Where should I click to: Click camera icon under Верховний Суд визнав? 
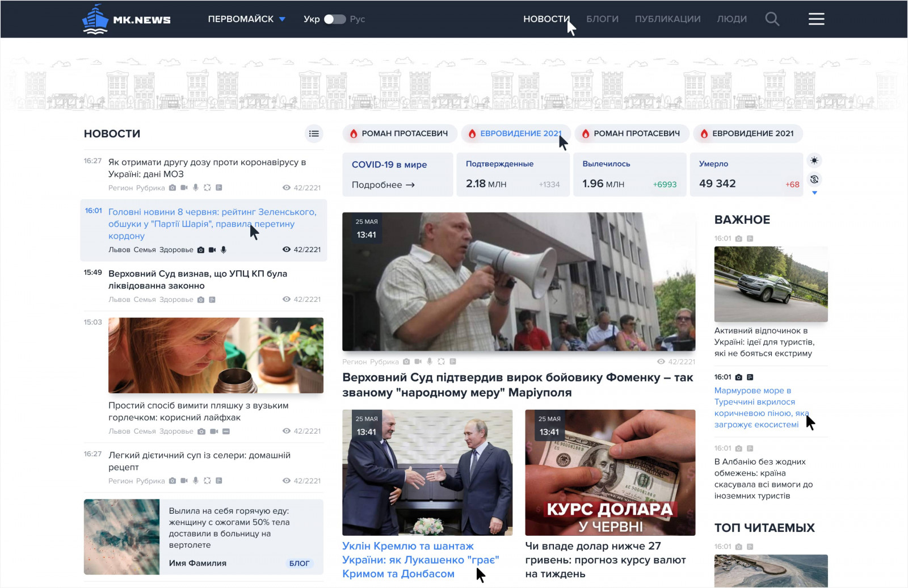point(200,300)
